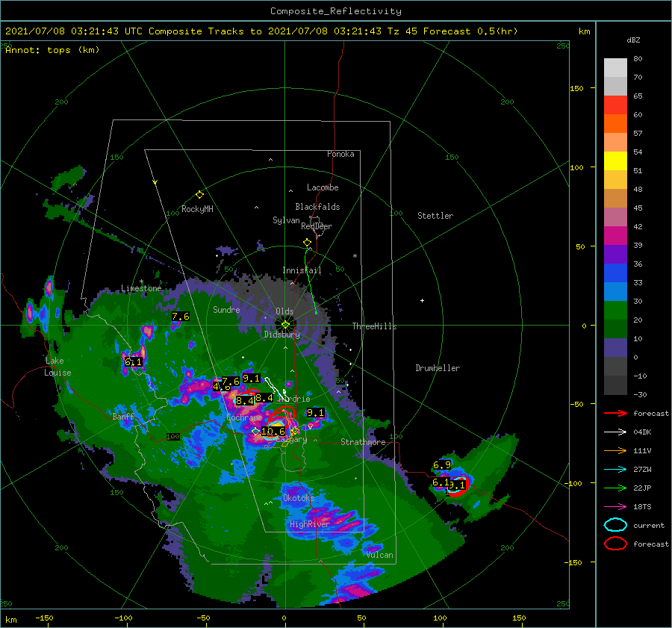
Task: Click the Blackfalds city label
Action: [317, 207]
